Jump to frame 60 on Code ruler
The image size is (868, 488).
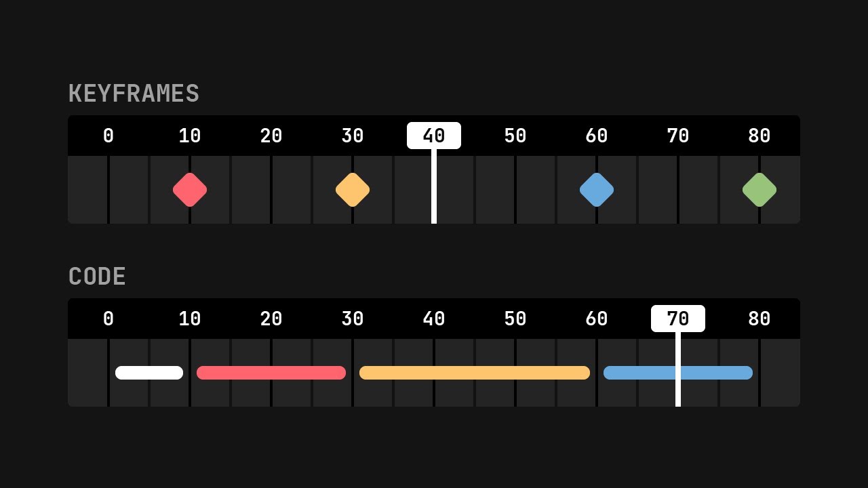click(597, 319)
